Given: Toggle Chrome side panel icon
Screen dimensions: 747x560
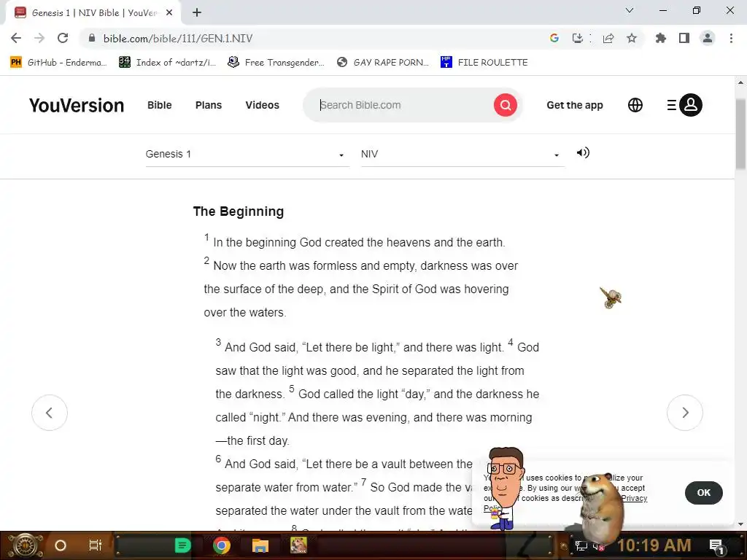Looking at the screenshot, I should pyautogui.click(x=684, y=38).
